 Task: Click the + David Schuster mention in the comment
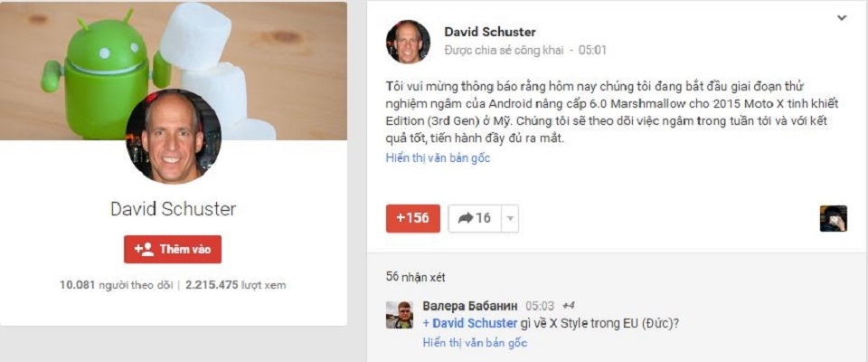[470, 323]
